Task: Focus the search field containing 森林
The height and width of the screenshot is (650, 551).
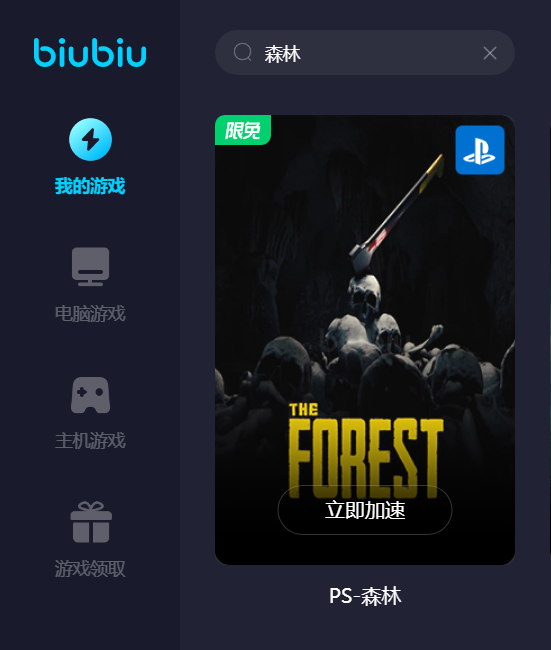Action: pos(365,53)
